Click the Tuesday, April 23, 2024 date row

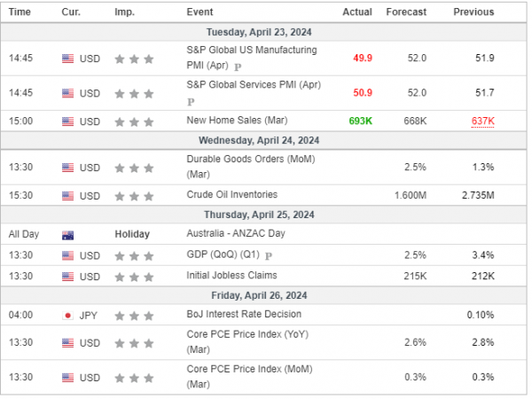[x=263, y=32]
